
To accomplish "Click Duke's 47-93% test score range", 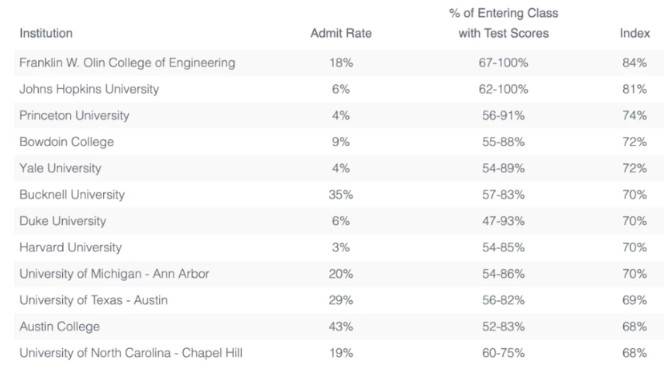I will pyautogui.click(x=503, y=221).
